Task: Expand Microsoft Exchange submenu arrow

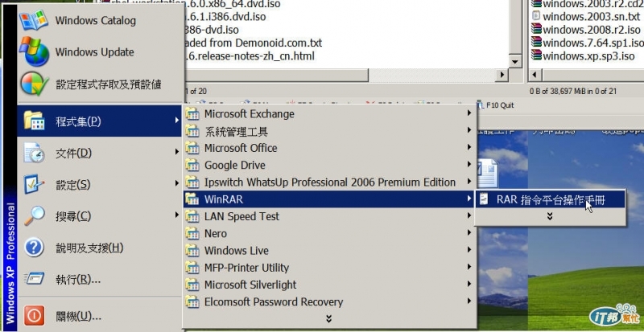Action: coord(469,113)
